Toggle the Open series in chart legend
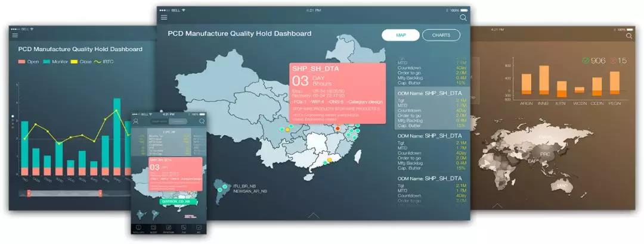This screenshot has width=644, height=244. [23, 62]
